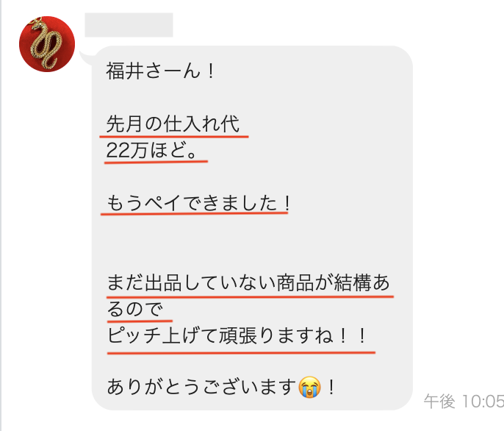Select the greeting line 福井さーん！
The width and height of the screenshot is (504, 431).
click(160, 71)
